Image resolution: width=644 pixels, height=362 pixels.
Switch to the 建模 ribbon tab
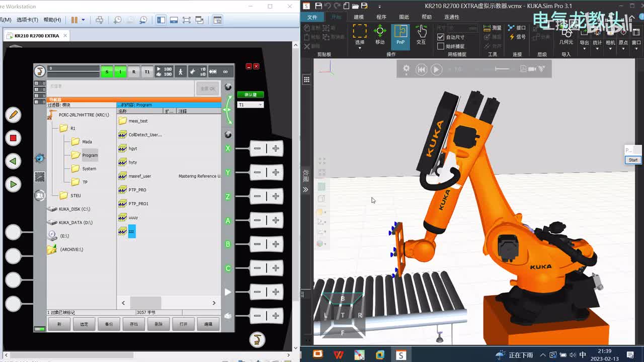(x=359, y=17)
